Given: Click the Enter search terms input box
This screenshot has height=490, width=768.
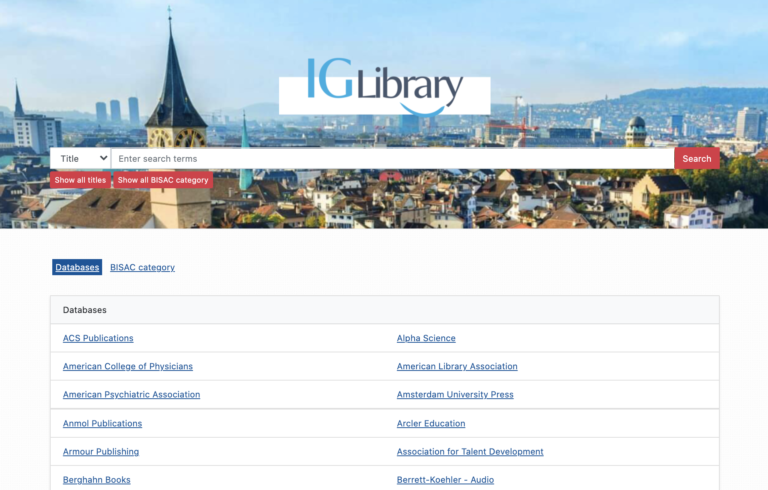Looking at the screenshot, I should 392,158.
